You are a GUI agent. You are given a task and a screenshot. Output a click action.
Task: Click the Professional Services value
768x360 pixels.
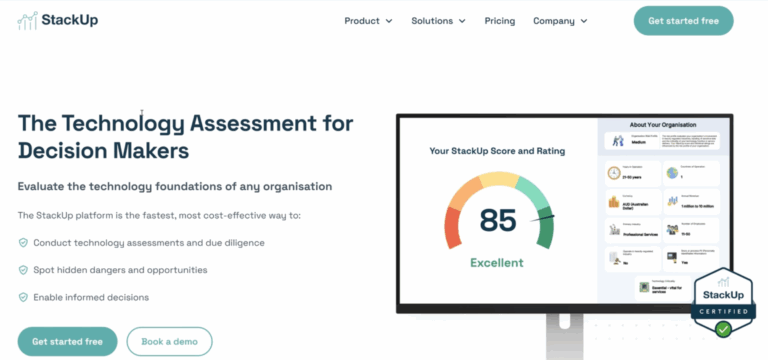click(x=640, y=235)
